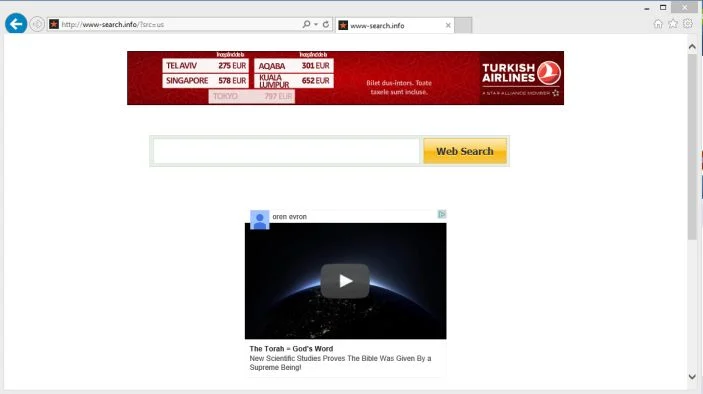Click the Singapore 578 EUR fare
Image resolution: width=703 pixels, height=394 pixels.
(x=206, y=81)
